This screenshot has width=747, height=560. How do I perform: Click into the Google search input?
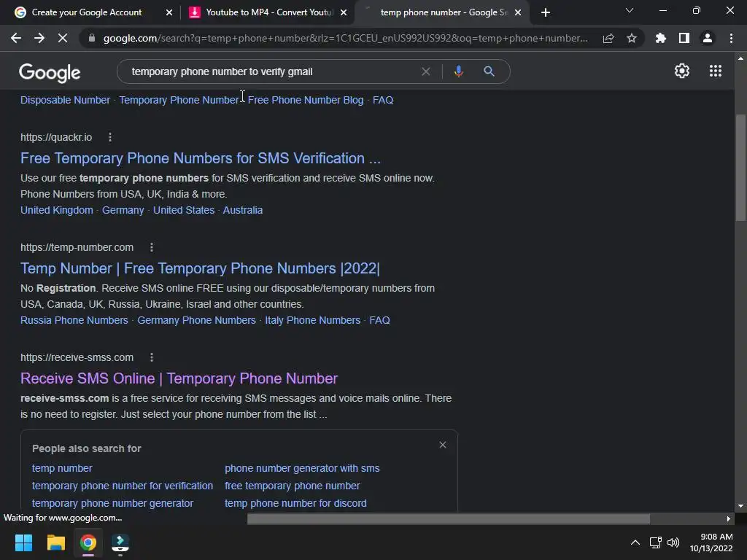tap(273, 71)
